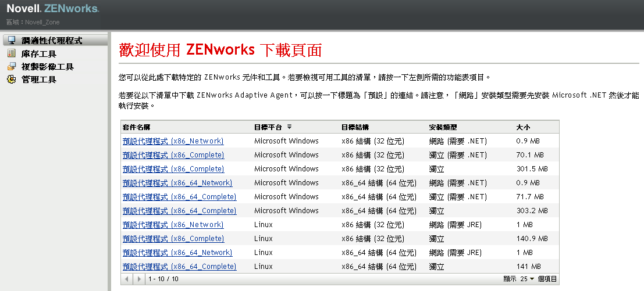The width and height of the screenshot is (644, 291).
Task: Go to the previous page of results
Action: 127,279
